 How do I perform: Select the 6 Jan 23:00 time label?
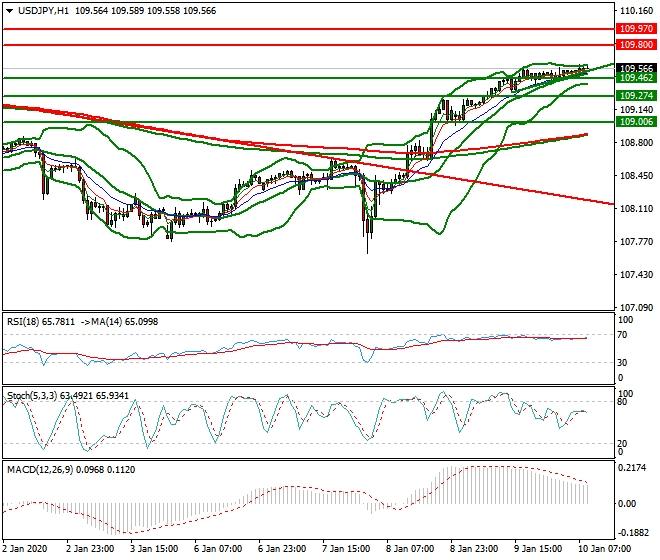pyautogui.click(x=282, y=549)
